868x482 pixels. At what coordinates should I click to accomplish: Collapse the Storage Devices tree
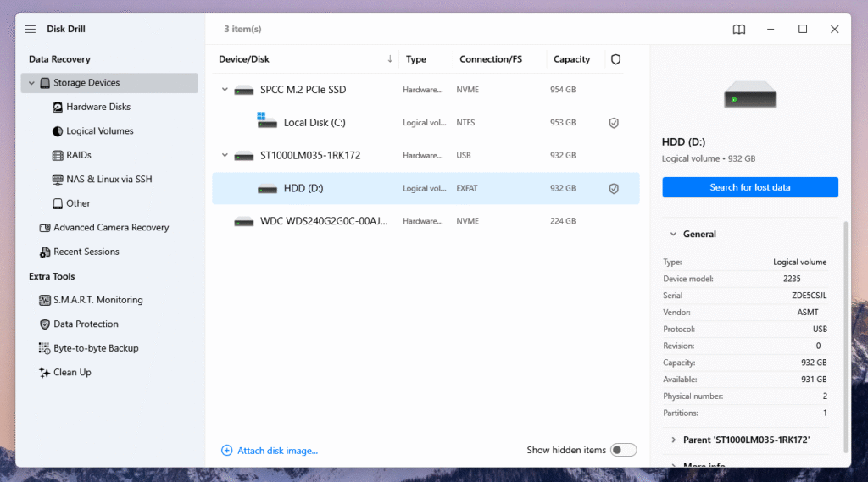[31, 83]
